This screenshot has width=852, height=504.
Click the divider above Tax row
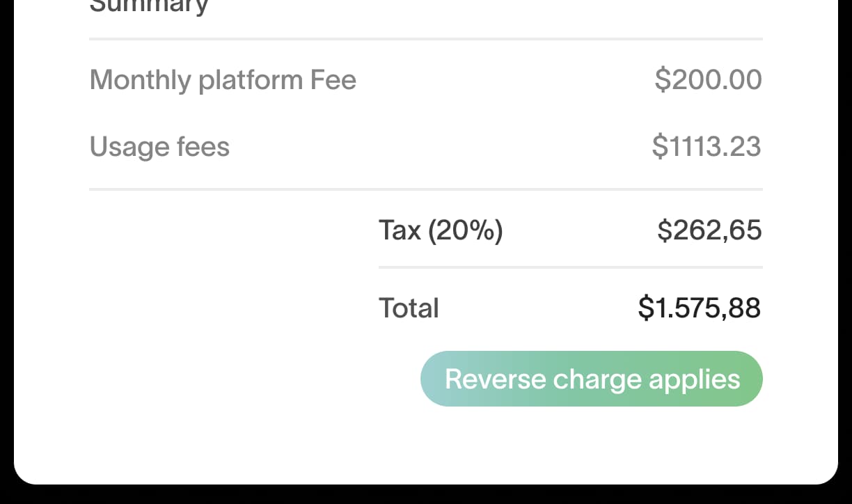tap(425, 187)
